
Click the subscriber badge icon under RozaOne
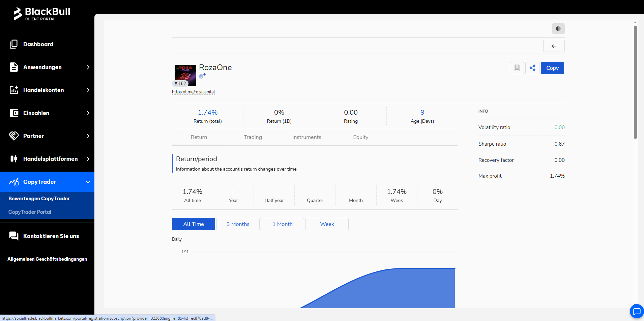pyautogui.click(x=202, y=76)
